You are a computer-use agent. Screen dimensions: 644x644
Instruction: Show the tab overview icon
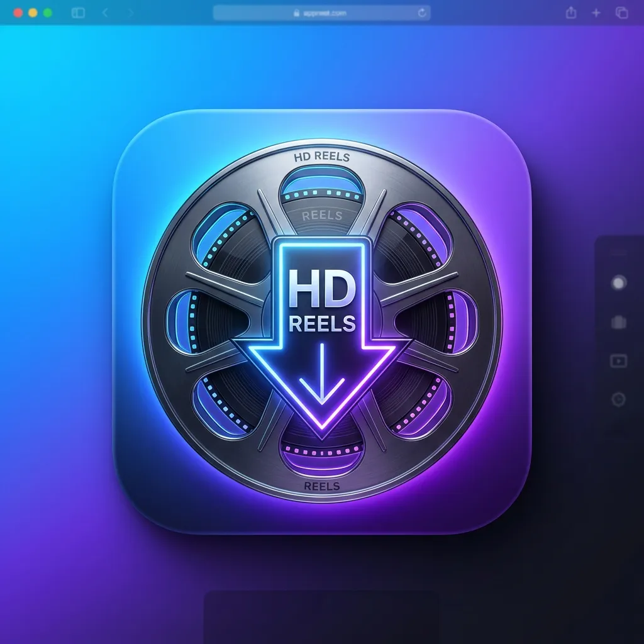pos(622,13)
